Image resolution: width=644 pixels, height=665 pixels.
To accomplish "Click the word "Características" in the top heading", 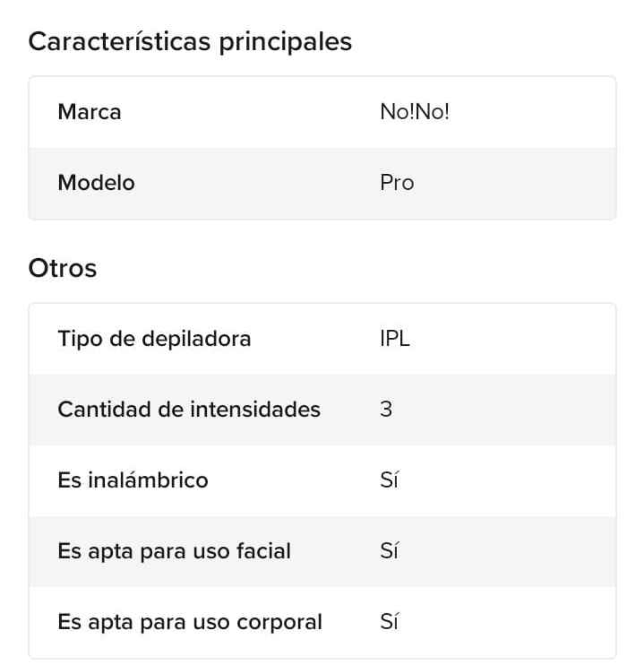I will [119, 41].
